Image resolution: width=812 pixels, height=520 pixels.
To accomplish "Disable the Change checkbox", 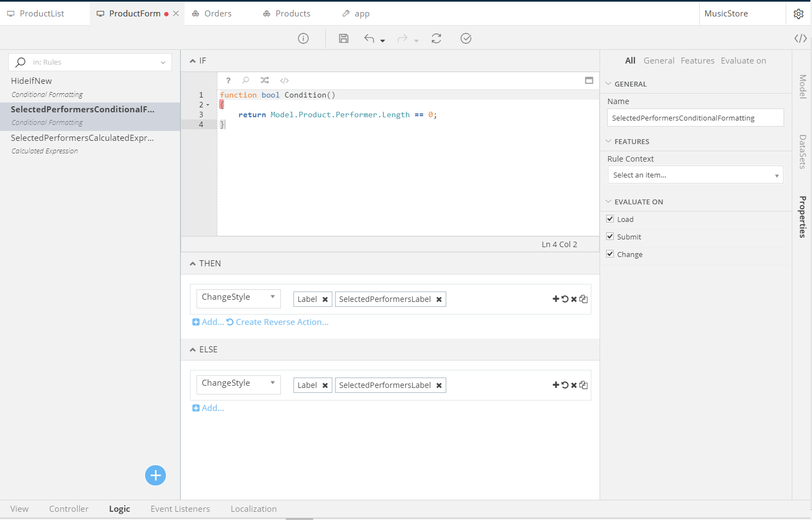I will pos(610,254).
